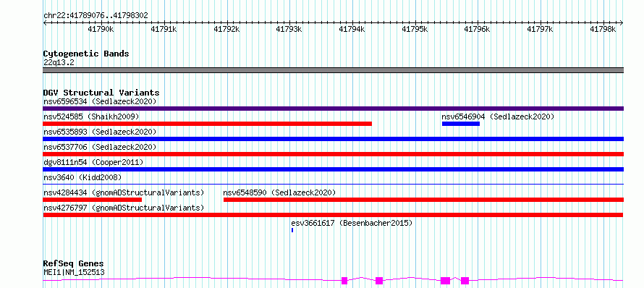Open the MEI1|NM_152513 gene label

[74, 272]
